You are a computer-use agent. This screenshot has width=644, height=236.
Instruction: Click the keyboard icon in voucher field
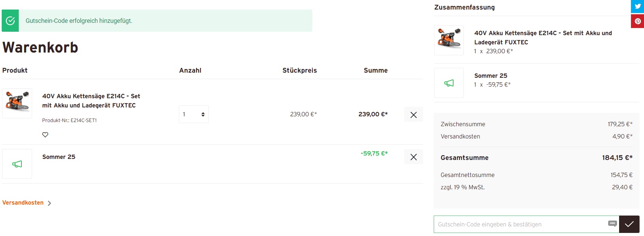[612, 224]
